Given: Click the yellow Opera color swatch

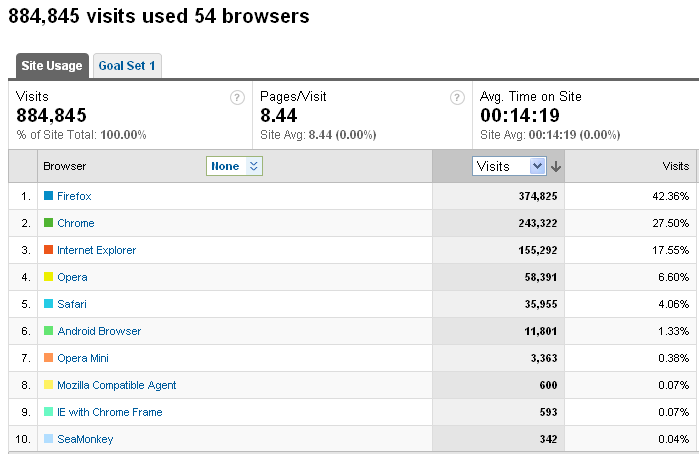Looking at the screenshot, I should point(49,277).
